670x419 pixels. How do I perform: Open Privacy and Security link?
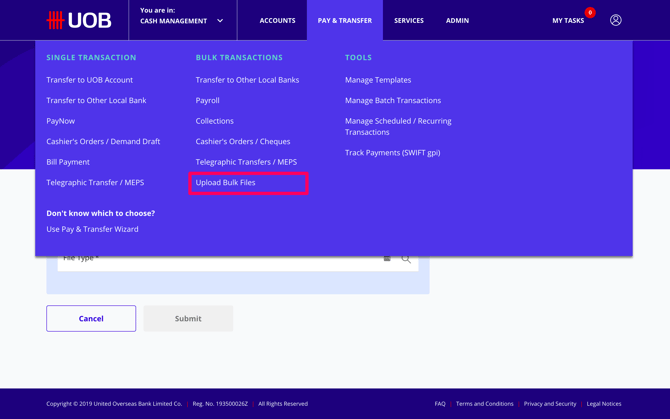(550, 404)
